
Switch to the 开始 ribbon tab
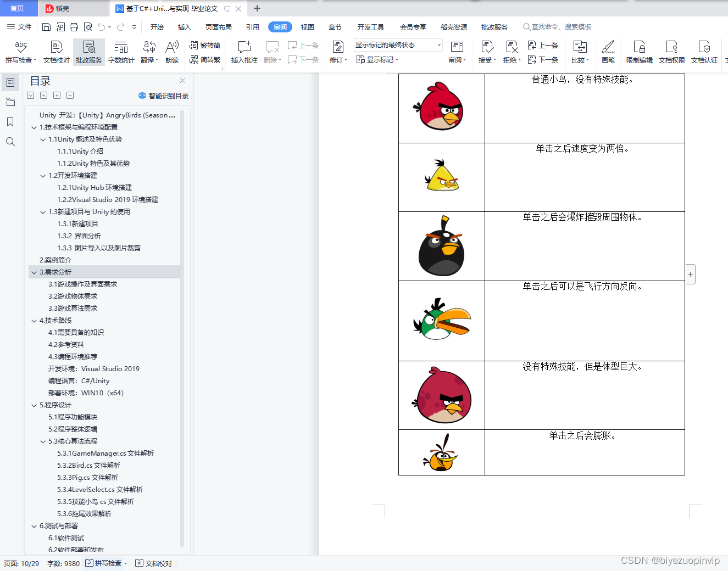coord(157,27)
